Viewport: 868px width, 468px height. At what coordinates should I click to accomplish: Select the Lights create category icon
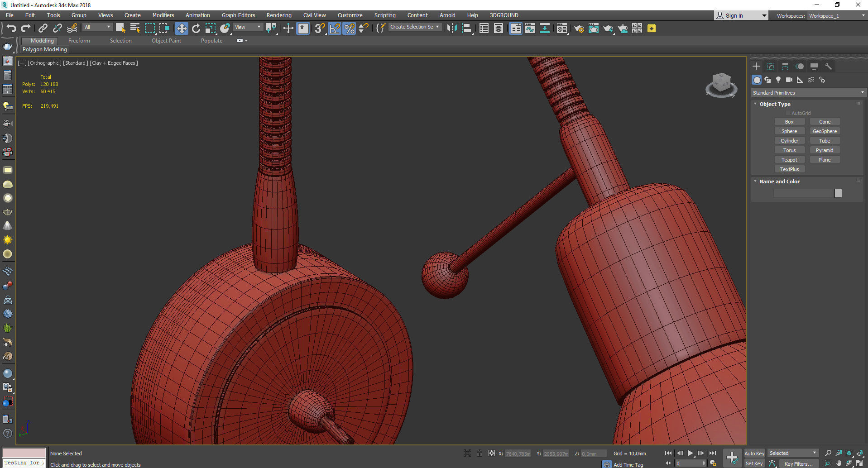778,80
